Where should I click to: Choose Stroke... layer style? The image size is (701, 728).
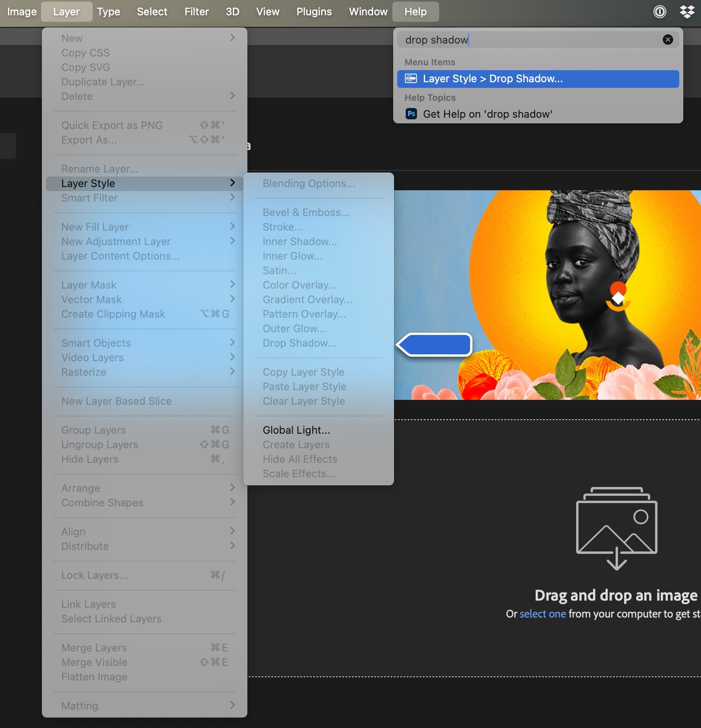pos(318,227)
